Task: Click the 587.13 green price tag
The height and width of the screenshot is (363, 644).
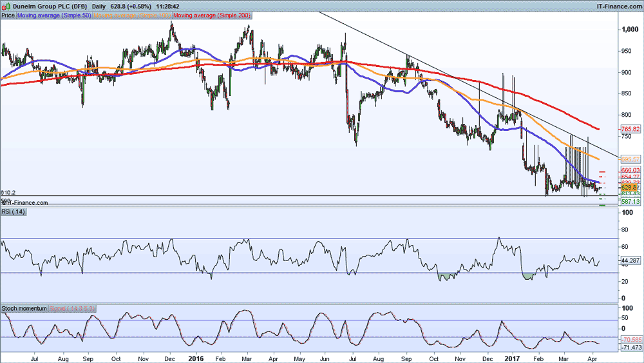Action: [x=630, y=201]
